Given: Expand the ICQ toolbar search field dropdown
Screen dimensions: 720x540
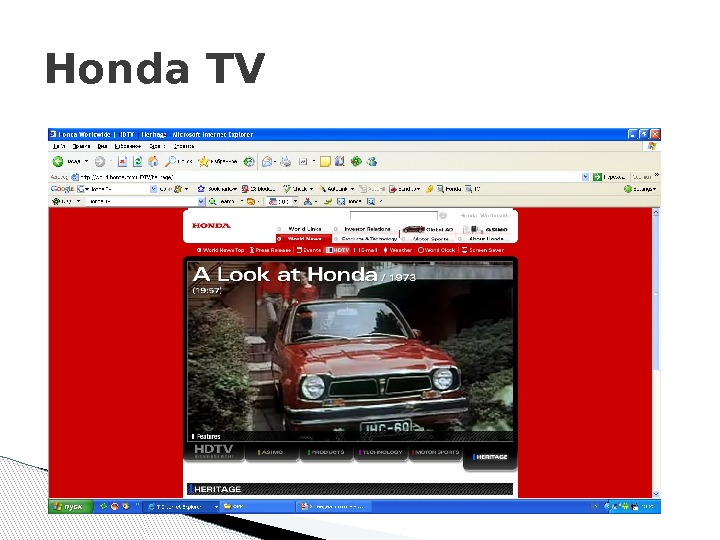Looking at the screenshot, I should tap(201, 201).
